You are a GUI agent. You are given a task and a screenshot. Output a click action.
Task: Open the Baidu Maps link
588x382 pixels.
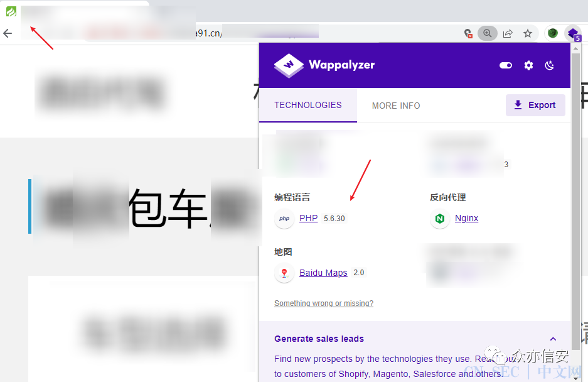click(x=323, y=273)
